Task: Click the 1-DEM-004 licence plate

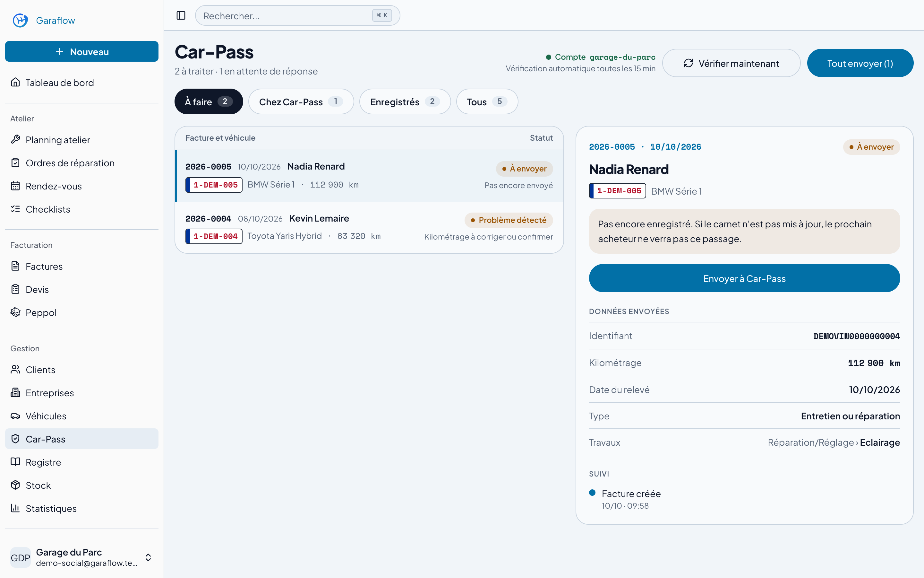Action: click(x=214, y=236)
